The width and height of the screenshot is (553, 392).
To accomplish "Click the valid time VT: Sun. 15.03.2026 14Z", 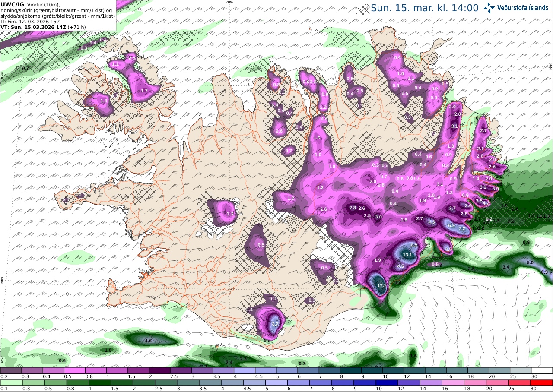I will 33,27.
